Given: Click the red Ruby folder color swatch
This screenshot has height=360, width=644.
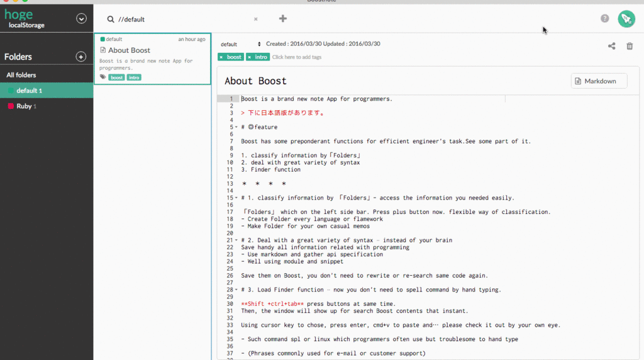Looking at the screenshot, I should pyautogui.click(x=11, y=106).
